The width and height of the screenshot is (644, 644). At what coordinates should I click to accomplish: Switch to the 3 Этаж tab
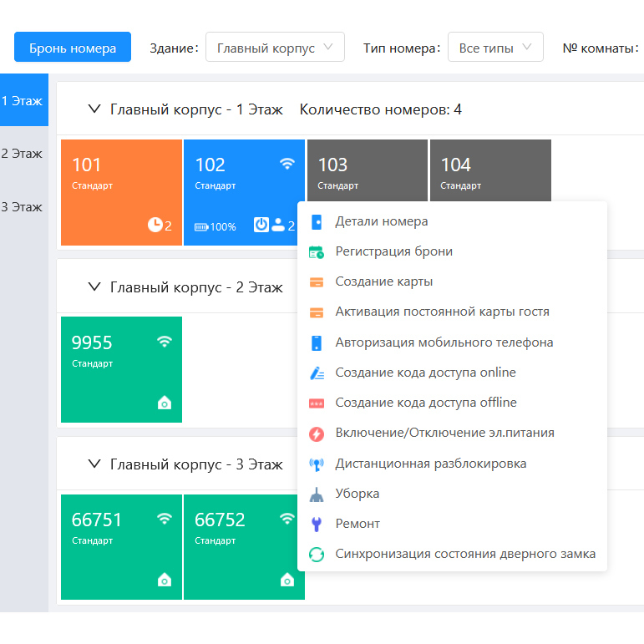[x=23, y=207]
